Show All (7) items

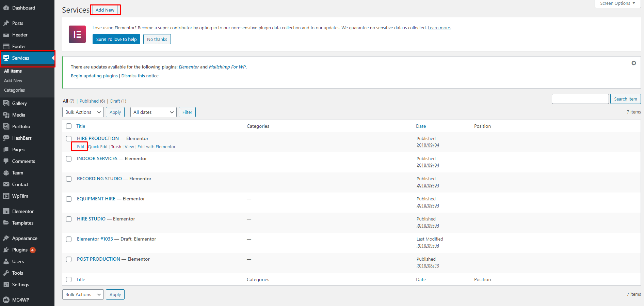point(68,101)
